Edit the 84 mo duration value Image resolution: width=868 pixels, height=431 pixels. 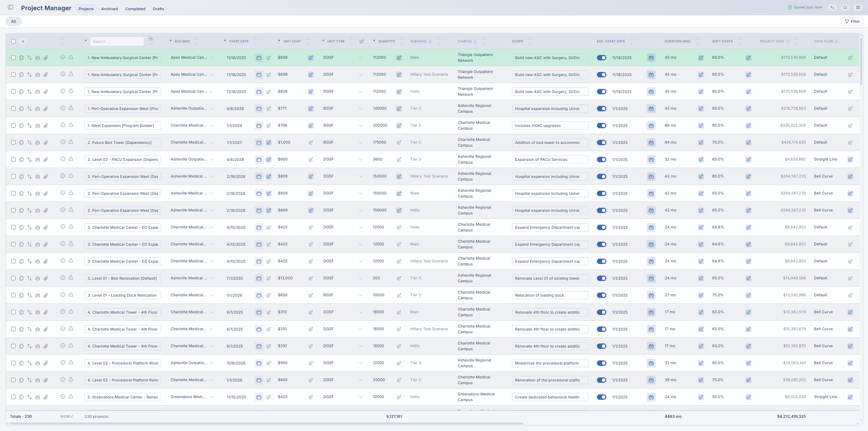point(701,143)
